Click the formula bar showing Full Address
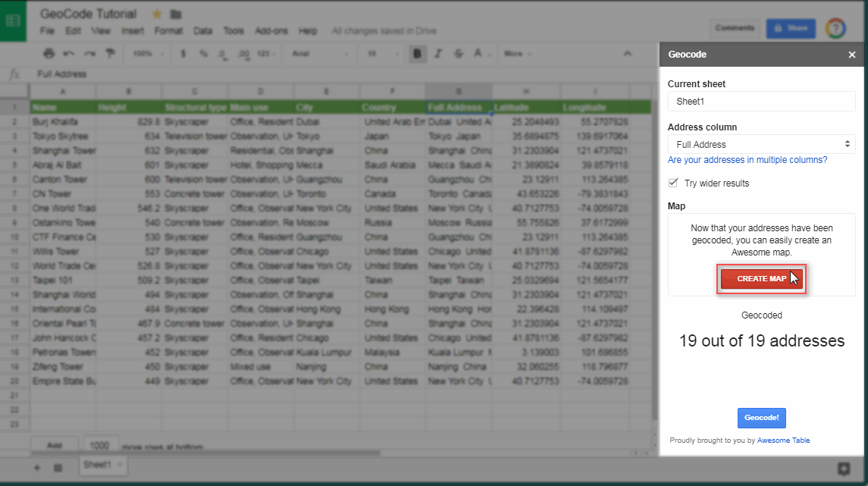This screenshot has height=486, width=868. pyautogui.click(x=343, y=74)
